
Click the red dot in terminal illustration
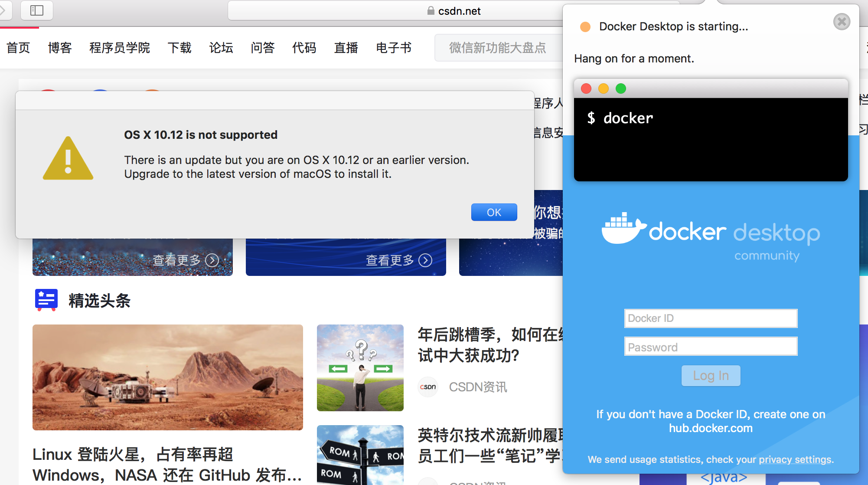point(586,88)
